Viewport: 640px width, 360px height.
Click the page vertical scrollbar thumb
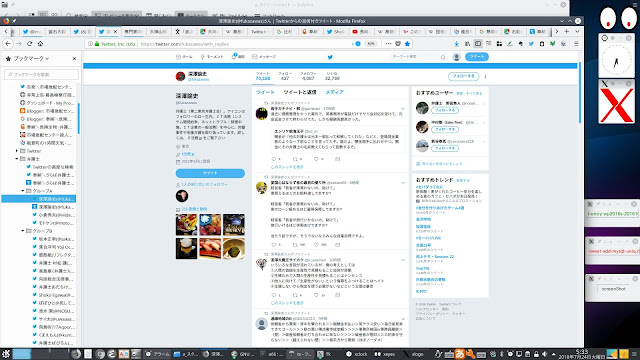click(x=580, y=93)
